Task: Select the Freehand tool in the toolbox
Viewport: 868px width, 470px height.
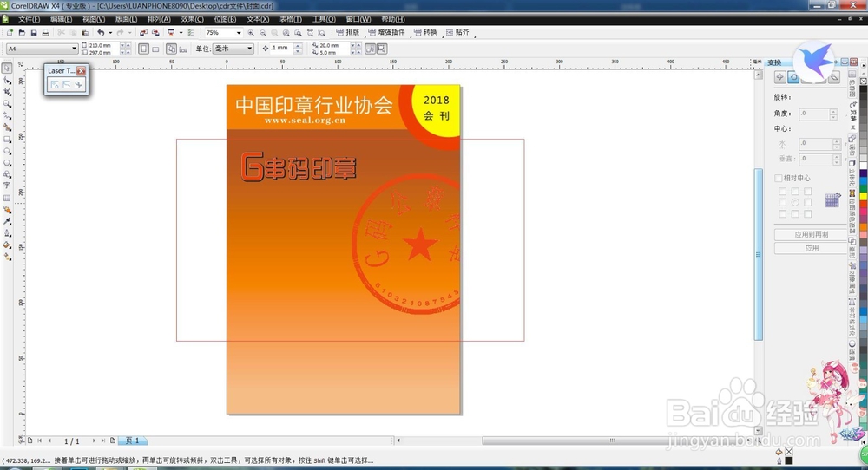Action: click(7, 115)
